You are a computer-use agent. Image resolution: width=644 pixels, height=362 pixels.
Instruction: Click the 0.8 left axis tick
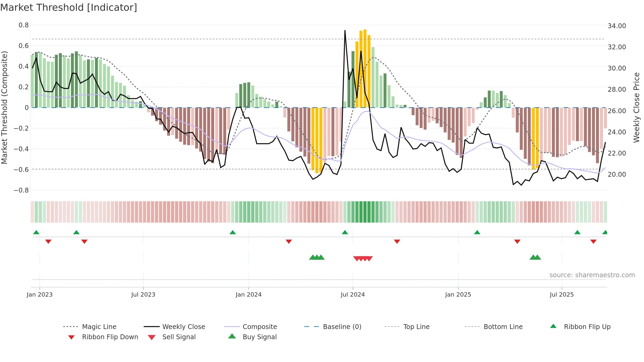[24, 25]
